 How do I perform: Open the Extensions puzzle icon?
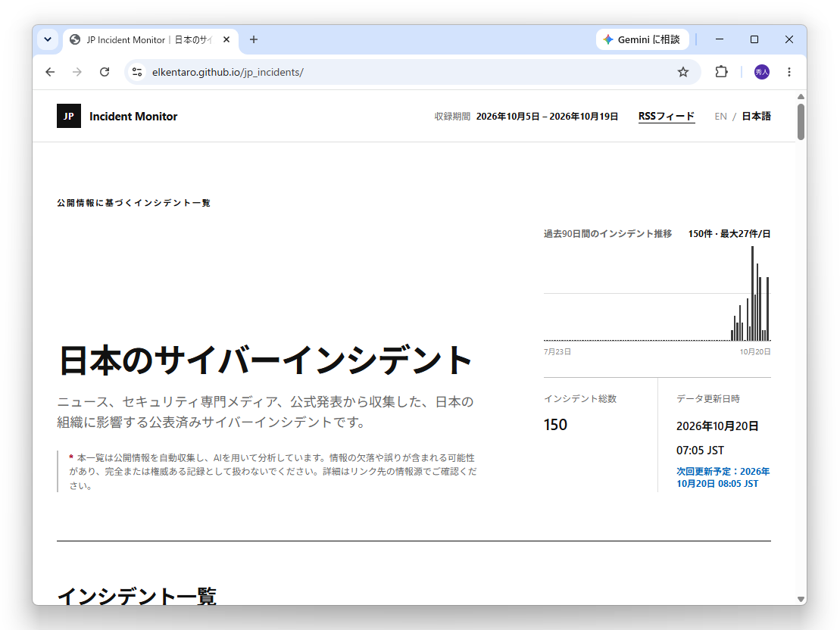[x=722, y=72]
